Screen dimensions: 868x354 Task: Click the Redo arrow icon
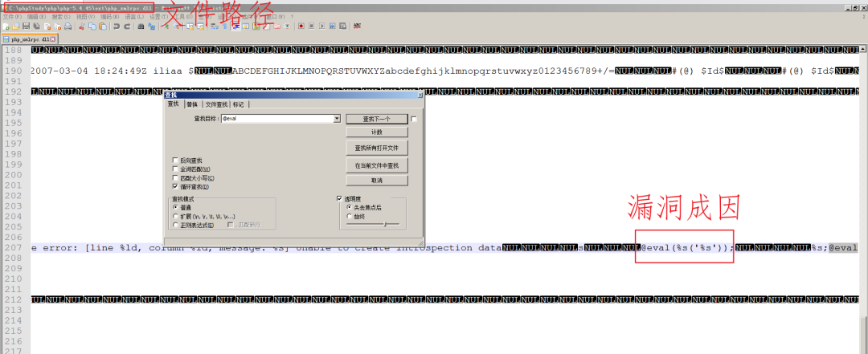point(127,26)
